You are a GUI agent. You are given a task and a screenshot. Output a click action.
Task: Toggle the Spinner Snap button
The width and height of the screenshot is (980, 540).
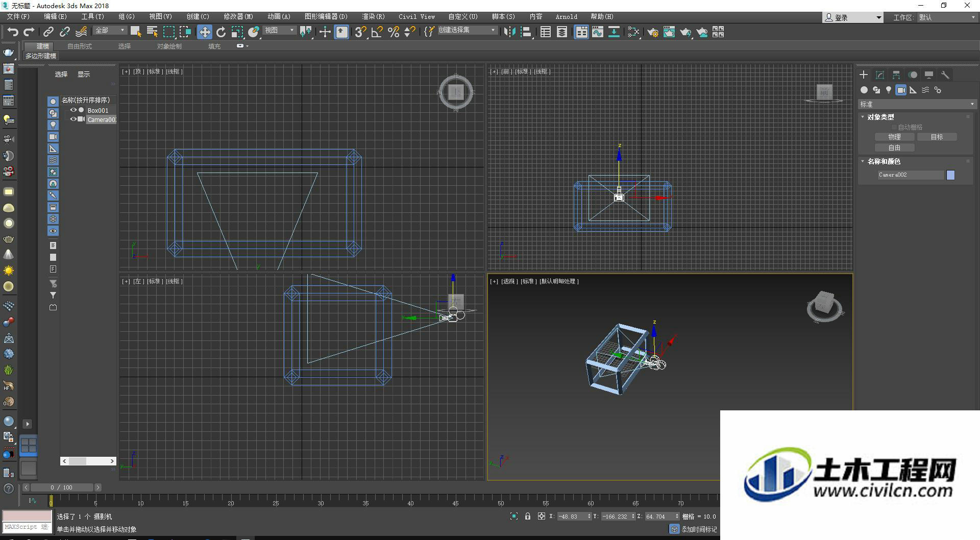[x=409, y=32]
